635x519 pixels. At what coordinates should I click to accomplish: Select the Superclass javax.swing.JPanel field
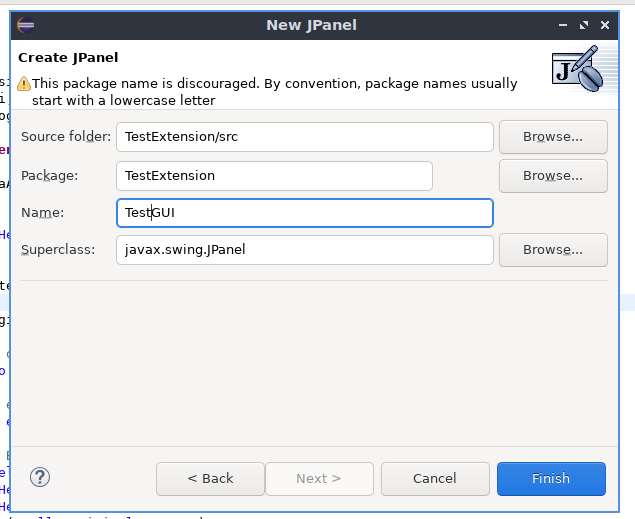(x=305, y=249)
